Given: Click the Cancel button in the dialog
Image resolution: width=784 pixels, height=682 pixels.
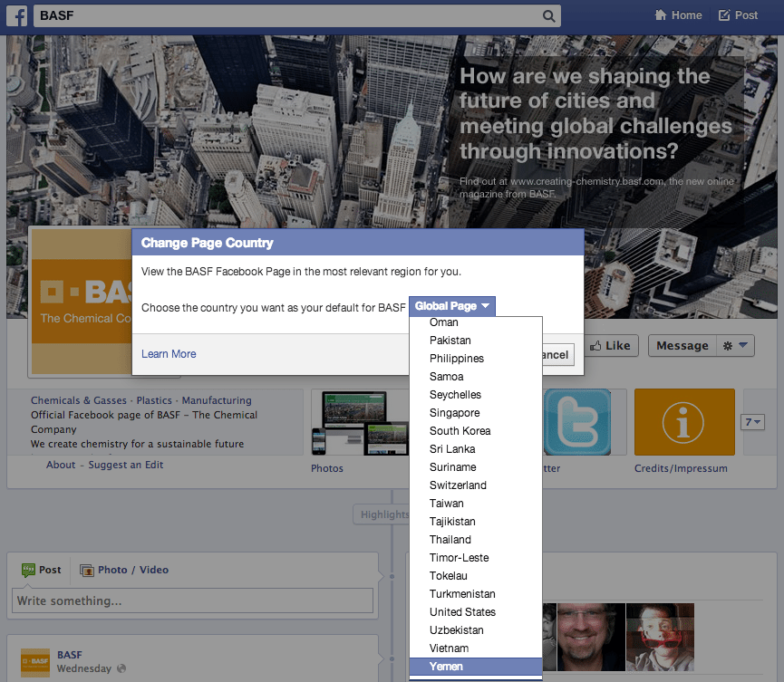Looking at the screenshot, I should pyautogui.click(x=557, y=355).
